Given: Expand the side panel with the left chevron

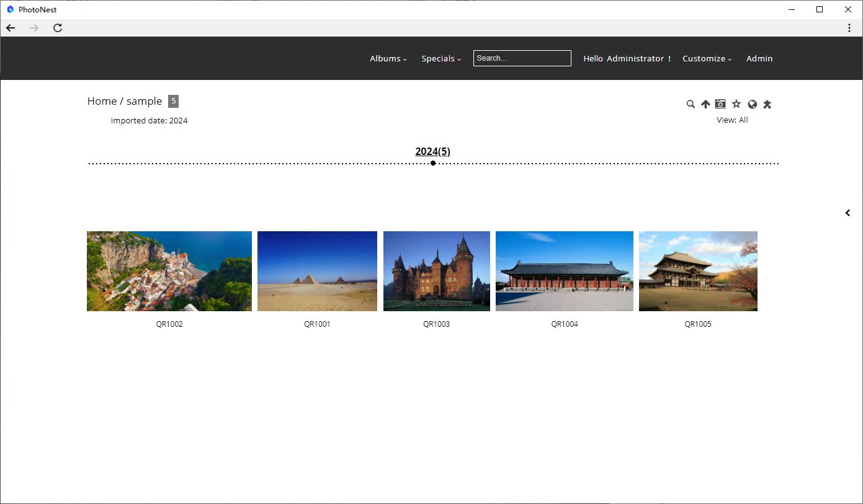Looking at the screenshot, I should pyautogui.click(x=847, y=213).
